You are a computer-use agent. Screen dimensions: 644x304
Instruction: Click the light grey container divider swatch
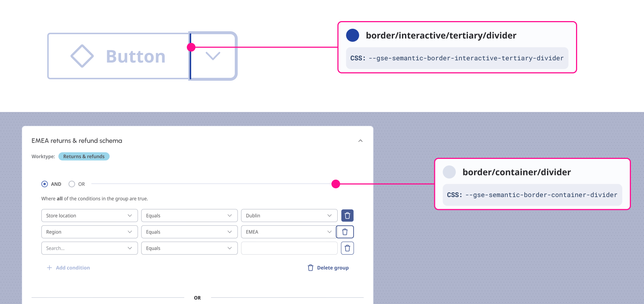pos(449,172)
